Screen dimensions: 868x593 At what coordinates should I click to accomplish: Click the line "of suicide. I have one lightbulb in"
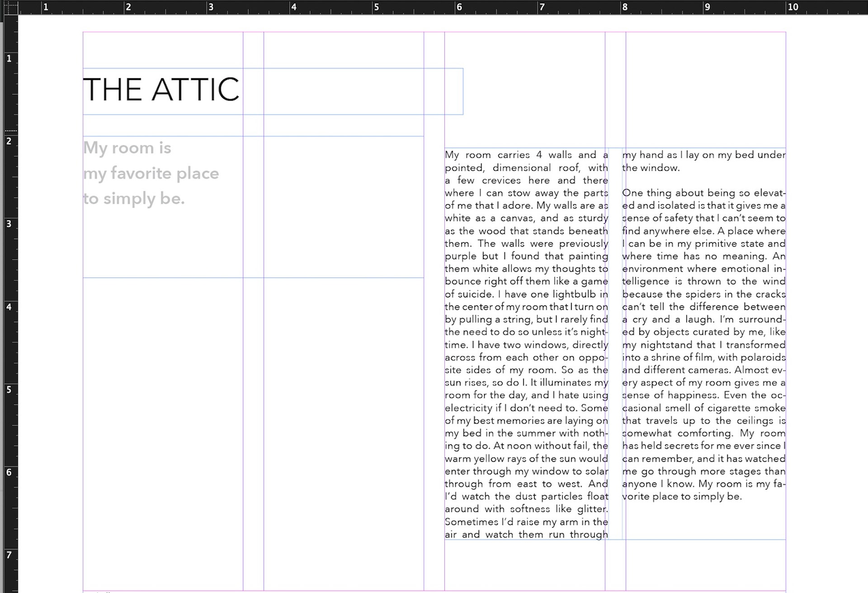click(x=526, y=294)
